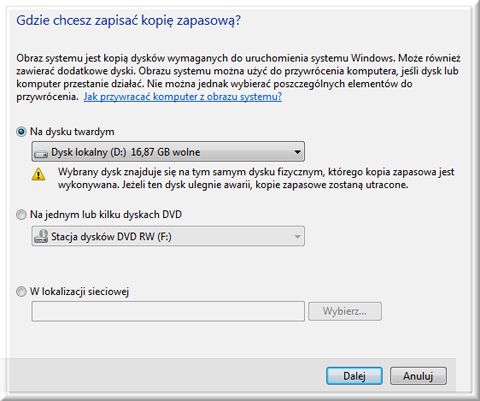480x401 pixels.
Task: Click the network location path input field
Action: point(168,311)
